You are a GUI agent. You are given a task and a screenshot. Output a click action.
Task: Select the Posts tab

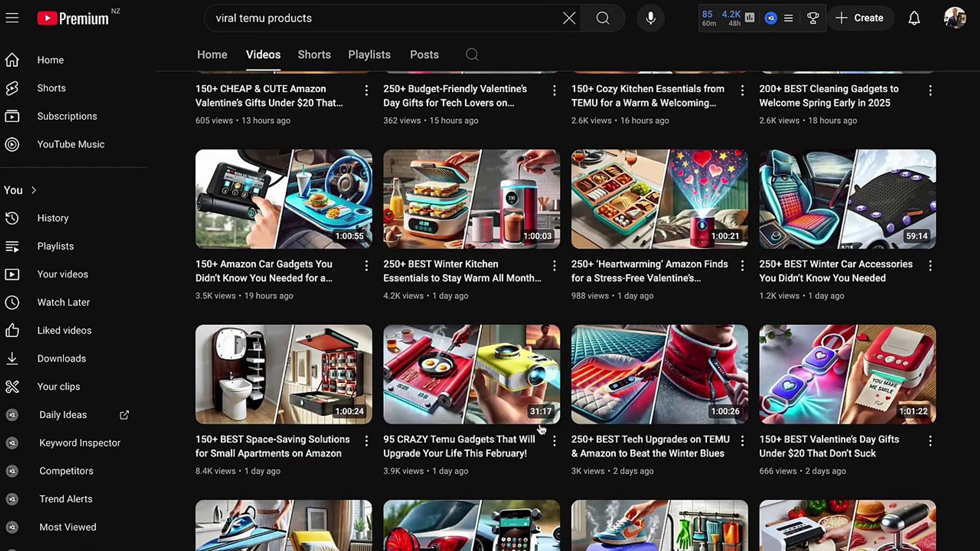coord(424,55)
